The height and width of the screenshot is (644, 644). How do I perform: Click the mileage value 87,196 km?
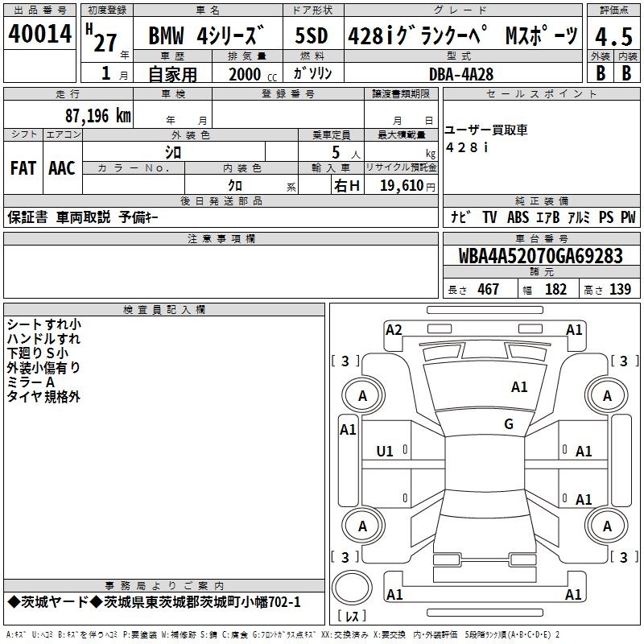tap(97, 115)
